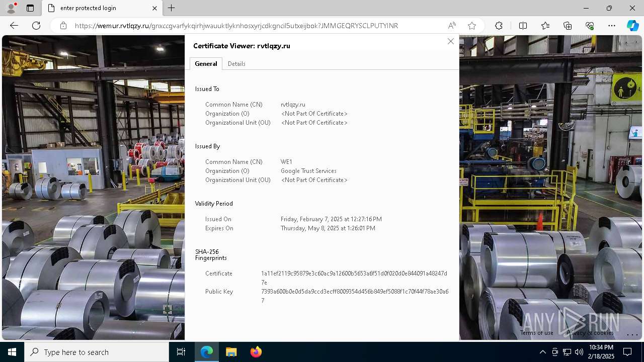
Task: Open the tab actions menu icon
Action: coord(30,8)
